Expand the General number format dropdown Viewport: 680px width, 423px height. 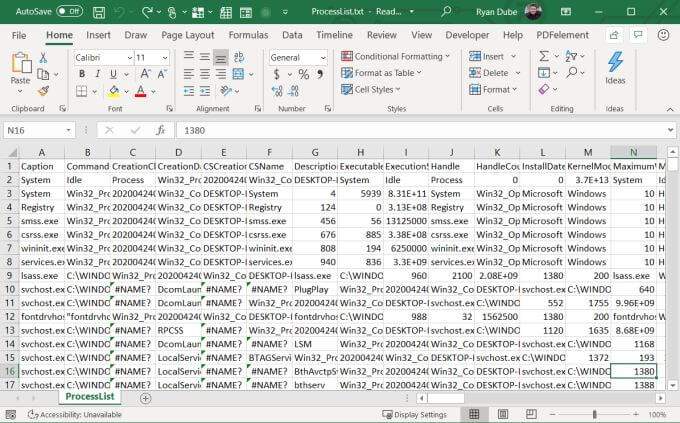click(297, 57)
